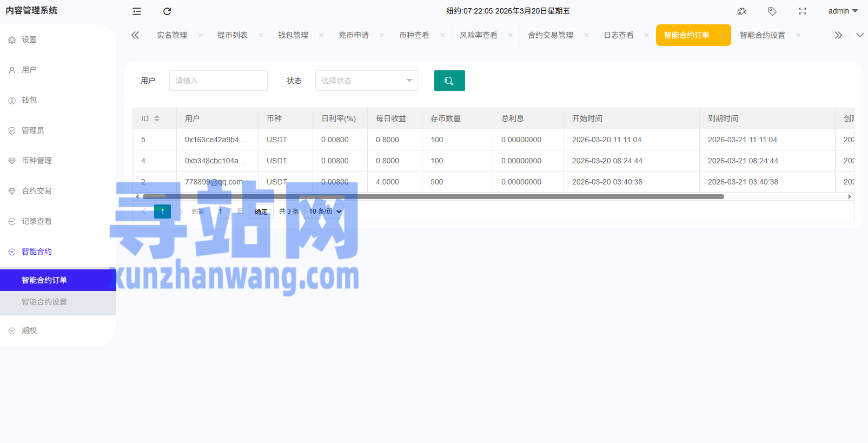The height and width of the screenshot is (443, 868).
Task: Click the tag icon in header
Action: (772, 11)
